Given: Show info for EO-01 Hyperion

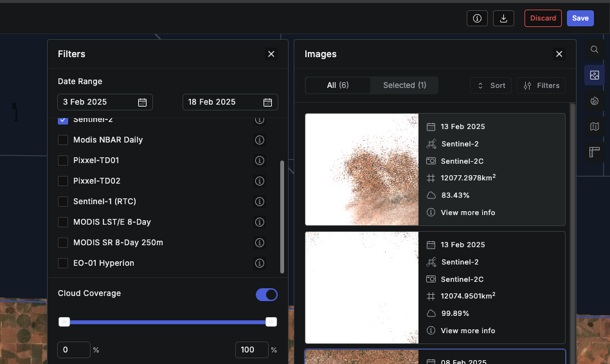Looking at the screenshot, I should coord(260,263).
